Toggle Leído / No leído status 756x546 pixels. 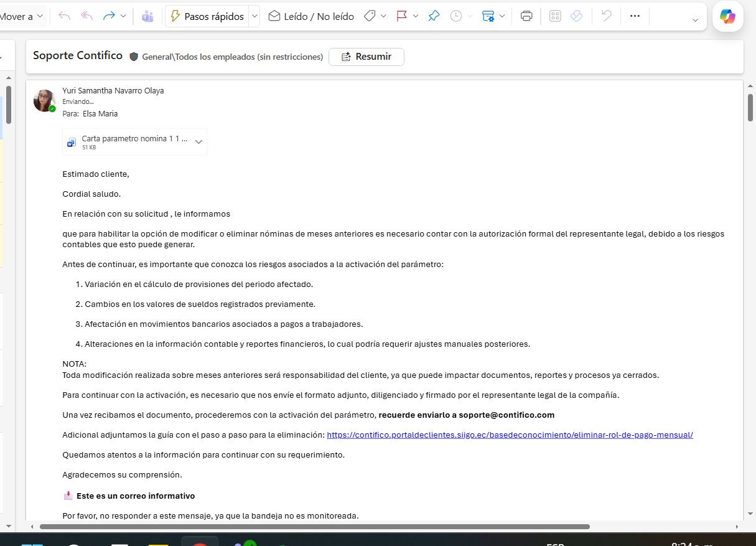click(311, 16)
